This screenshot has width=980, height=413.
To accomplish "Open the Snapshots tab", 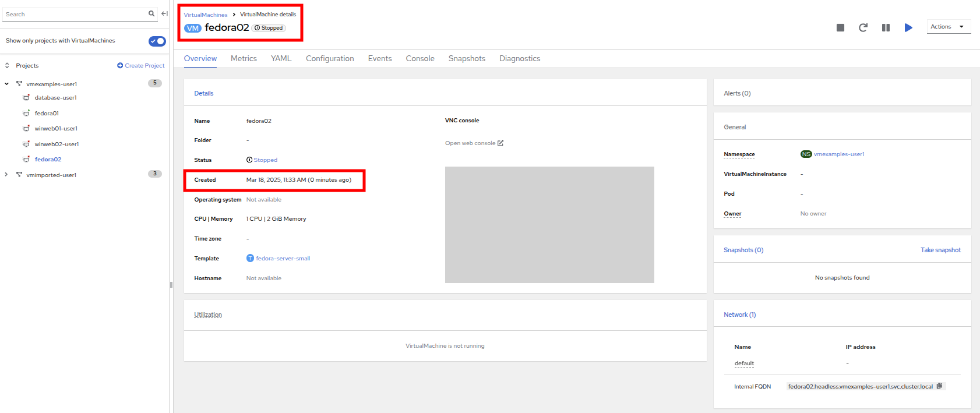I will [x=467, y=59].
